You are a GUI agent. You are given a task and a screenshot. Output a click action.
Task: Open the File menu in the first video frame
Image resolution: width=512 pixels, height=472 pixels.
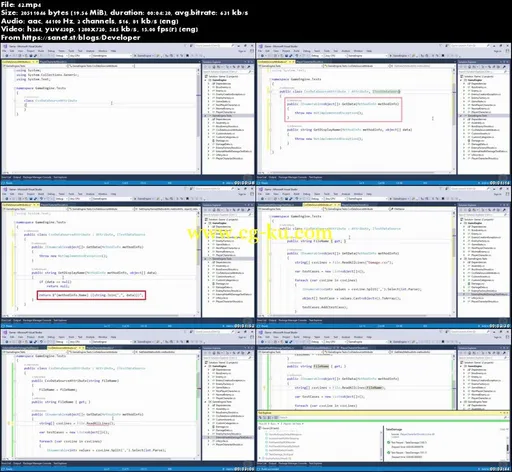click(x=4, y=51)
